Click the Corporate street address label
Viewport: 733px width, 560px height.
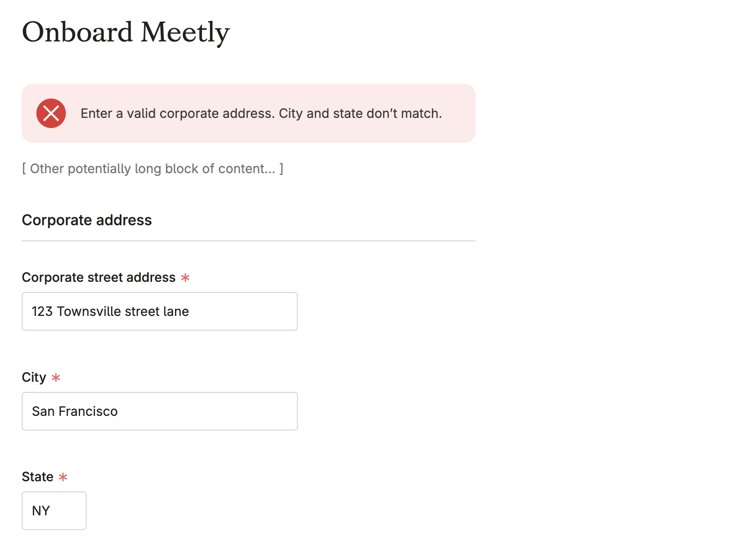coord(98,277)
